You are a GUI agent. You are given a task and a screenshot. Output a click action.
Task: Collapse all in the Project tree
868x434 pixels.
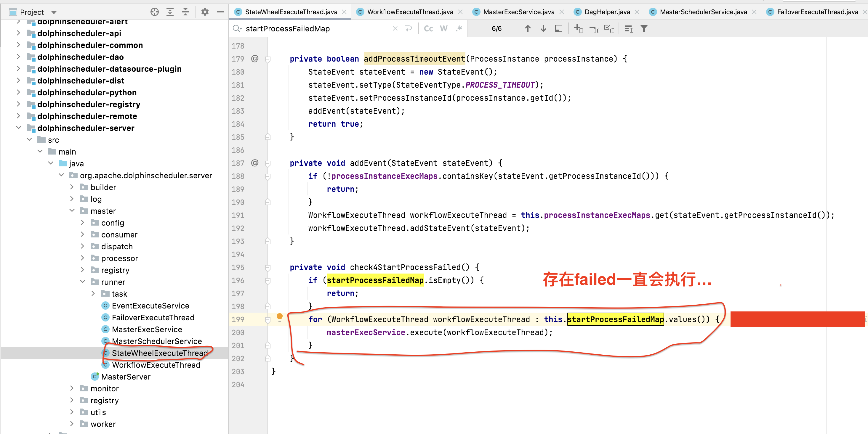(185, 12)
